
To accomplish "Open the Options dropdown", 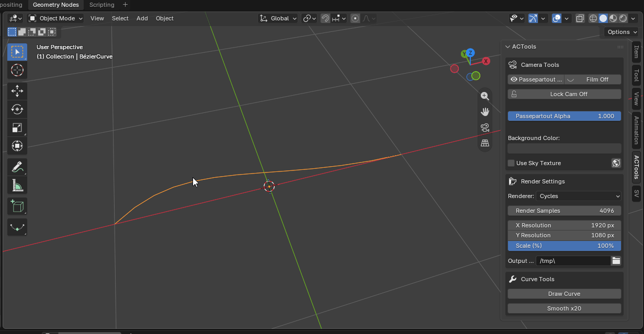I will coord(622,32).
